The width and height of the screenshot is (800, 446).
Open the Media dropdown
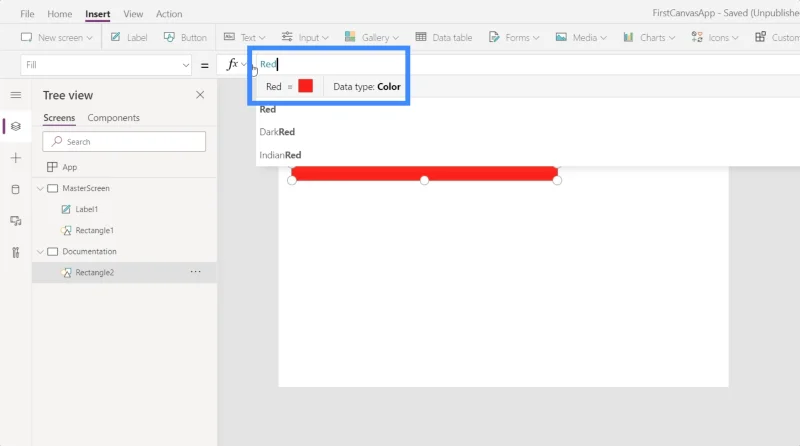pos(581,37)
